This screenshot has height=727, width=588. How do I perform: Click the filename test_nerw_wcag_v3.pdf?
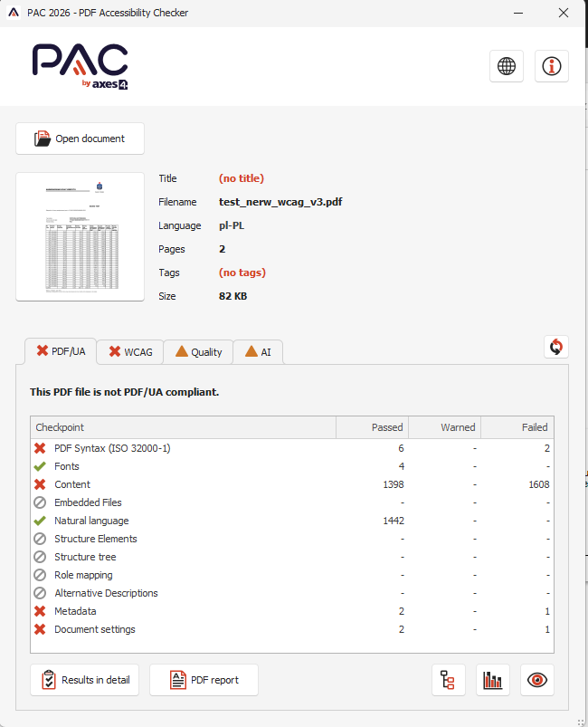pos(280,202)
